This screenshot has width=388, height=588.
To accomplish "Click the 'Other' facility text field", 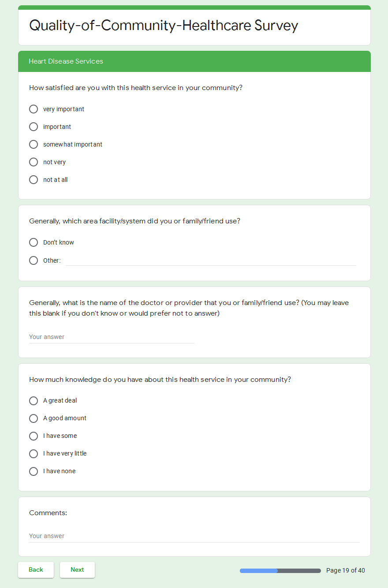I will [211, 260].
